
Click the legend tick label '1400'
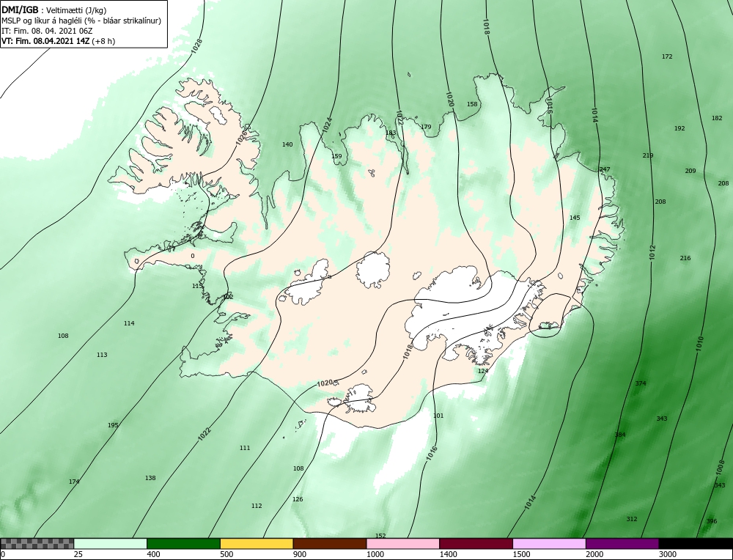click(449, 554)
